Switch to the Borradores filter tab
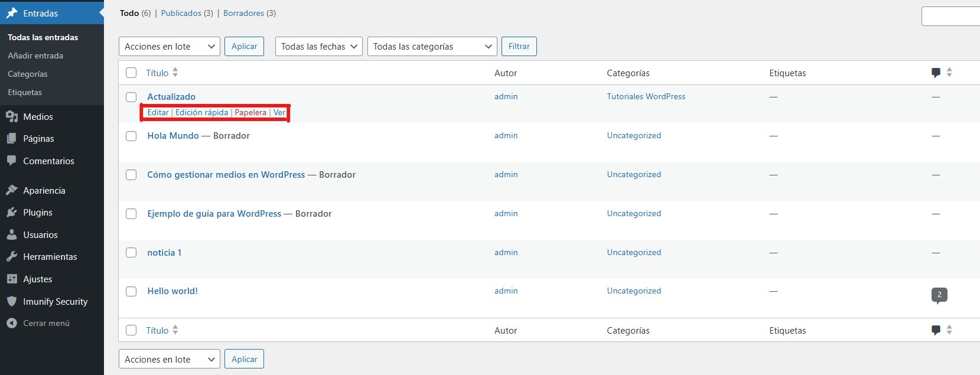 coord(243,13)
